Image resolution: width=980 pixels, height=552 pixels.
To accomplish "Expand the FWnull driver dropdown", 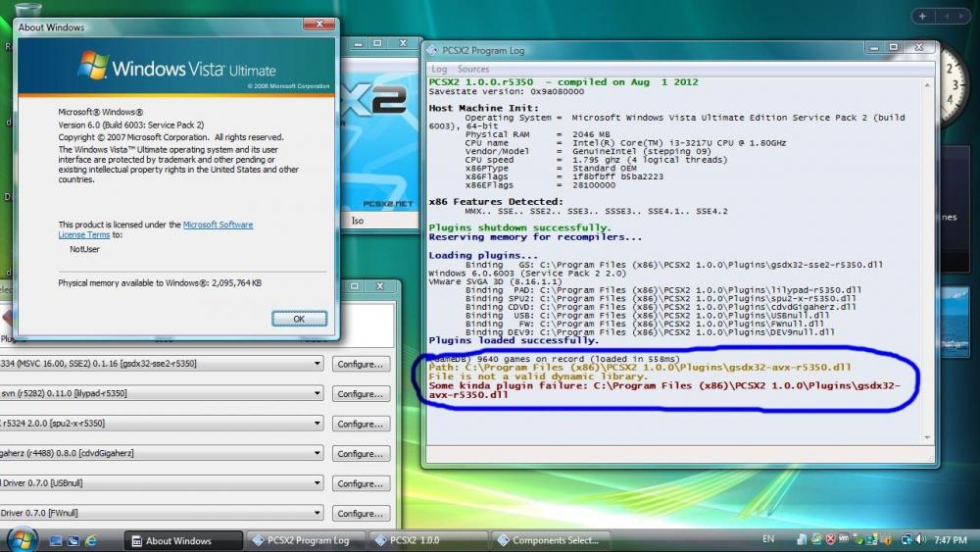I will [x=317, y=513].
